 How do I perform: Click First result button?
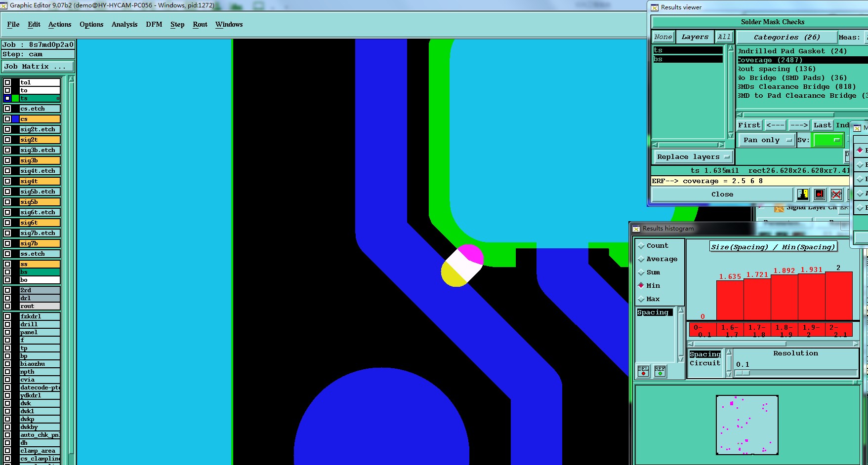click(749, 125)
